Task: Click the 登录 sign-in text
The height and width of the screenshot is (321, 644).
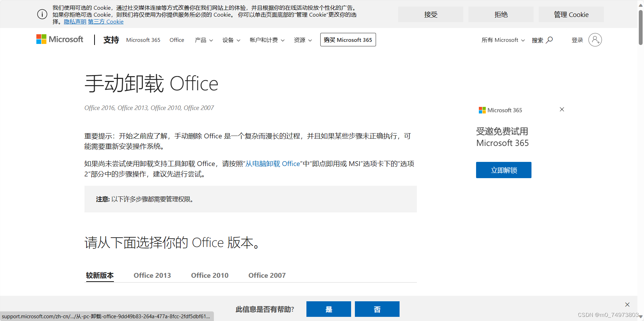Action: (x=577, y=40)
